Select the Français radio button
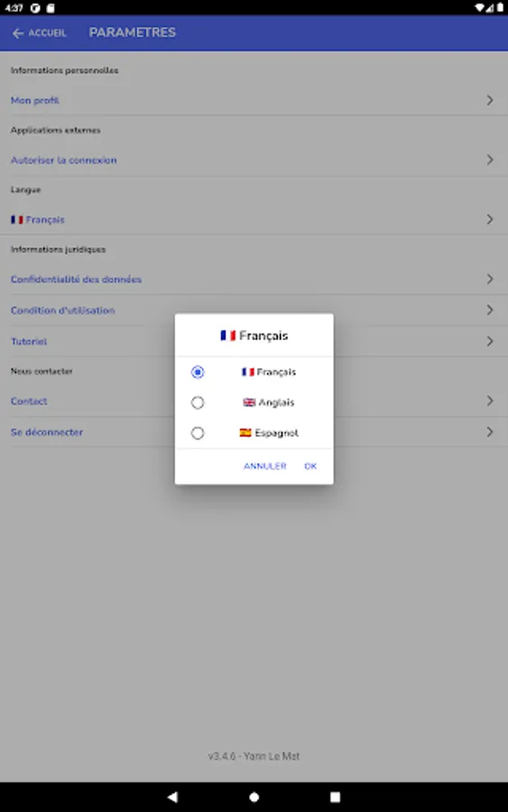The width and height of the screenshot is (508, 812). (x=198, y=372)
